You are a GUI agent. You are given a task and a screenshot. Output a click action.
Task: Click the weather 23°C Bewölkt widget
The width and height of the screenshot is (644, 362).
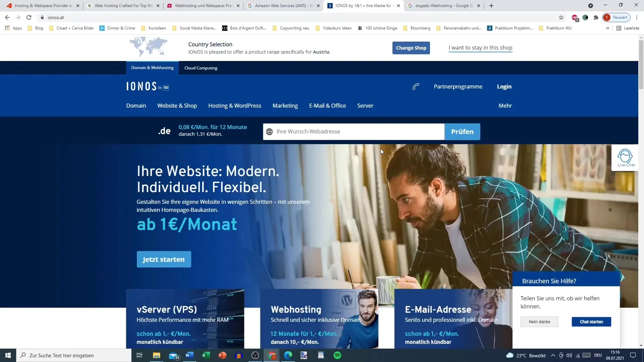click(x=526, y=355)
